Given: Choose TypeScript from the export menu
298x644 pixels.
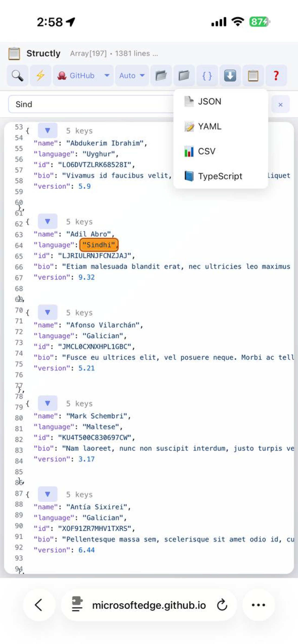Looking at the screenshot, I should click(x=221, y=176).
